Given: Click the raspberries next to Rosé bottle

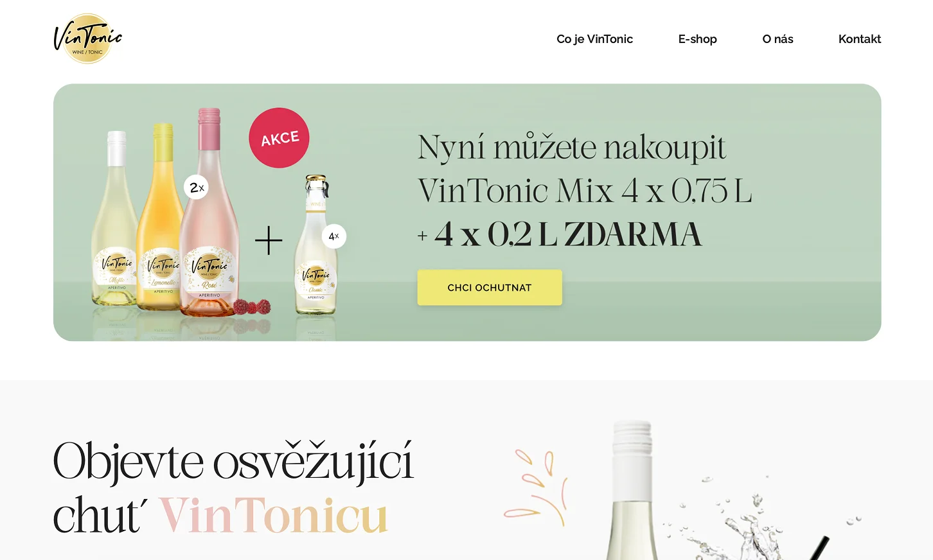Looking at the screenshot, I should 252,306.
